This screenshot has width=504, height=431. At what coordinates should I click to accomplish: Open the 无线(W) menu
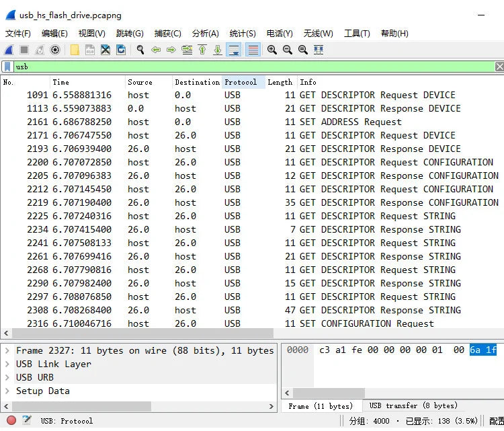click(x=319, y=34)
